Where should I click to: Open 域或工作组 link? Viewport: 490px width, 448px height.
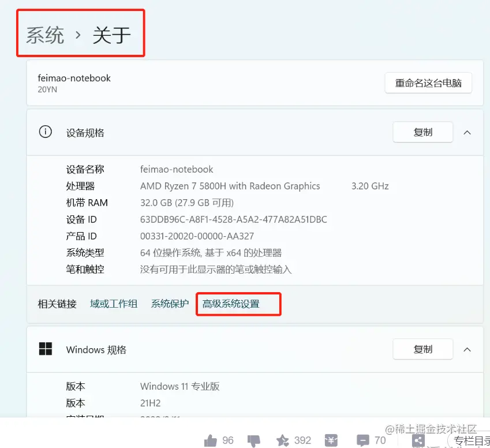coord(114,304)
